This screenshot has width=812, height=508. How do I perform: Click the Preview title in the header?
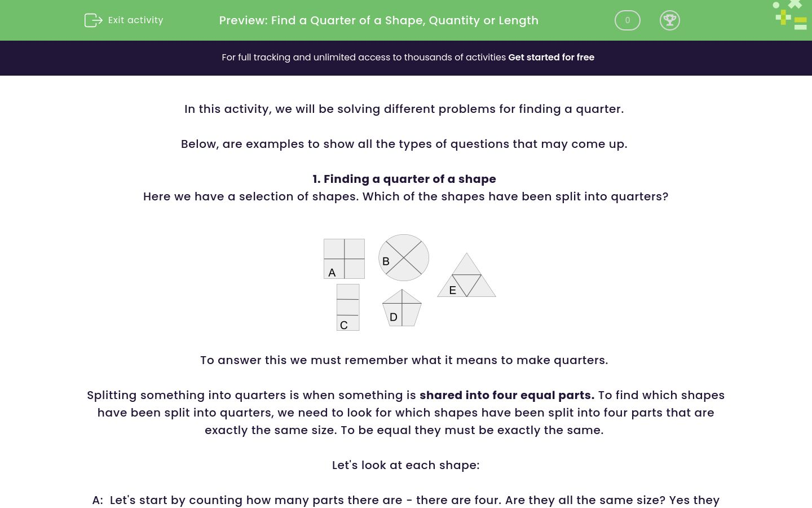point(379,20)
